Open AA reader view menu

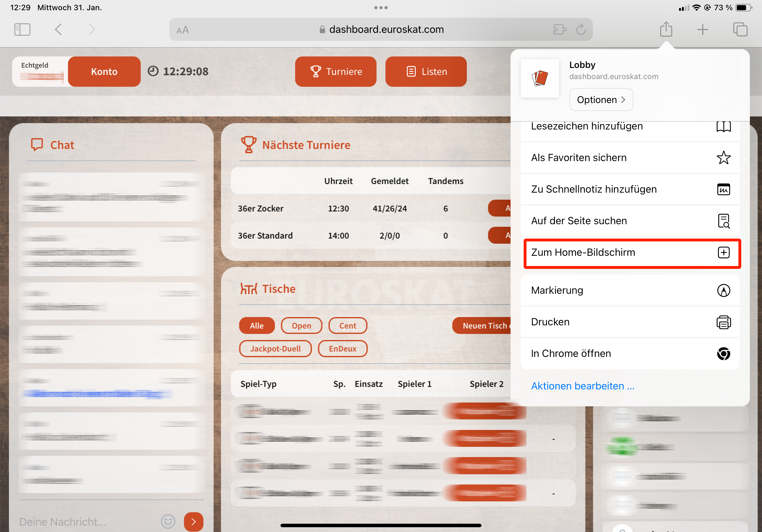click(x=183, y=30)
